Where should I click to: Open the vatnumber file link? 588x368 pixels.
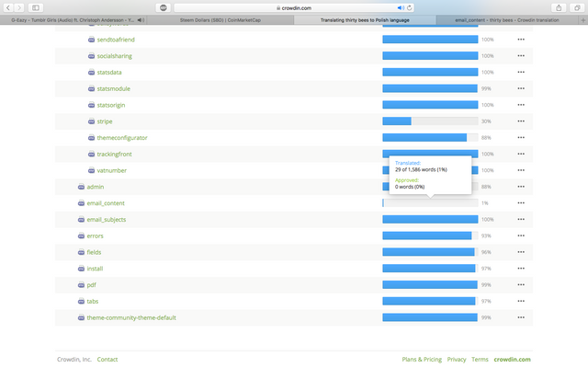pyautogui.click(x=112, y=170)
